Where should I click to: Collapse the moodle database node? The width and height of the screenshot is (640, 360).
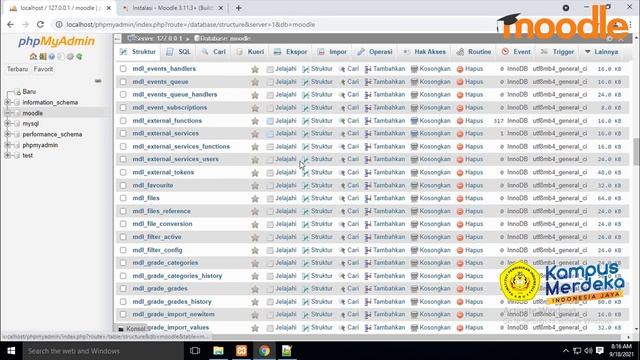point(7,113)
